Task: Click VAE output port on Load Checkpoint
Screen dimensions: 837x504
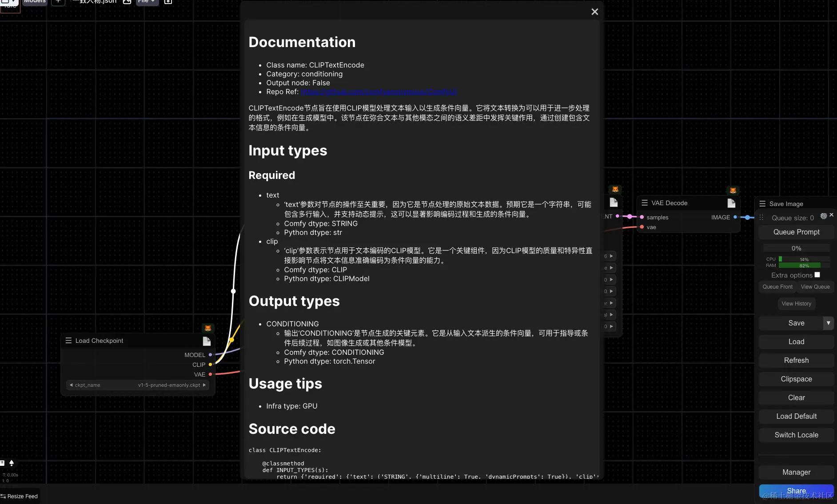Action: 210,374
